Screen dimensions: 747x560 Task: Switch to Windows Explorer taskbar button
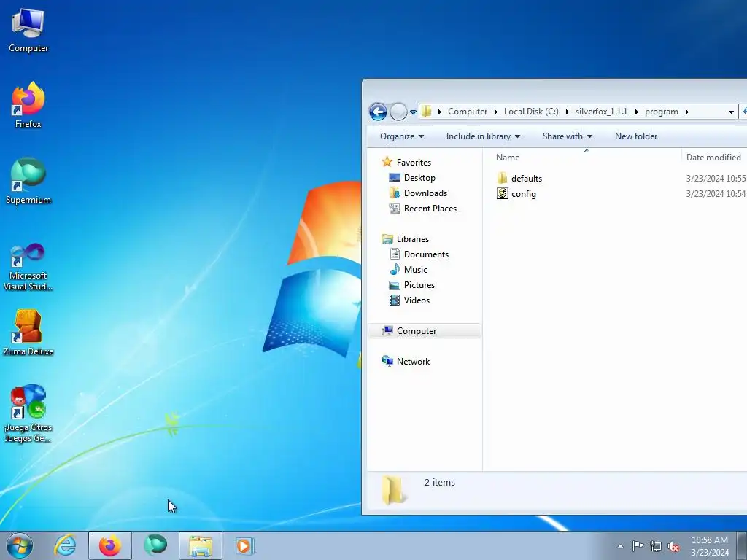click(201, 545)
